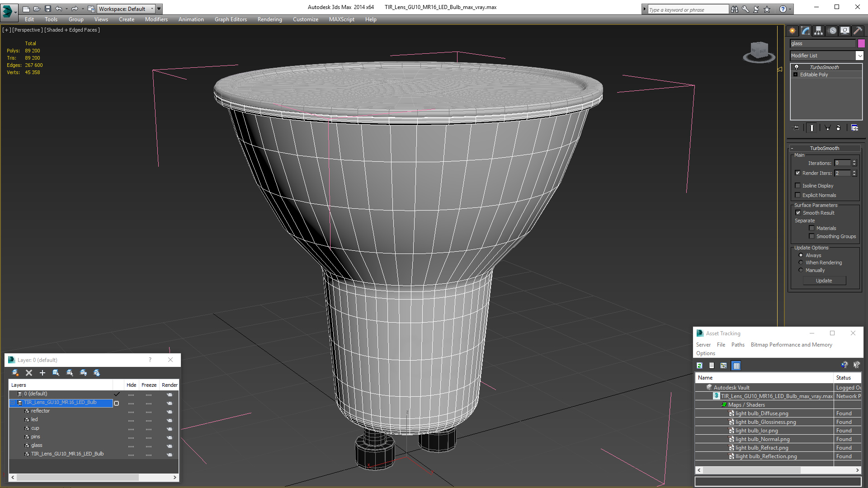Click the pink object color swatch

pos(861,43)
